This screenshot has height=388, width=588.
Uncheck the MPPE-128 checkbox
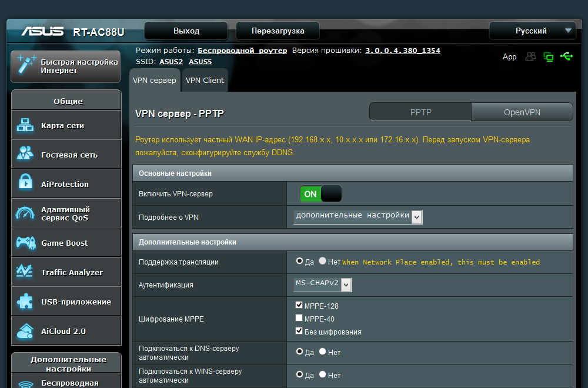click(x=299, y=305)
